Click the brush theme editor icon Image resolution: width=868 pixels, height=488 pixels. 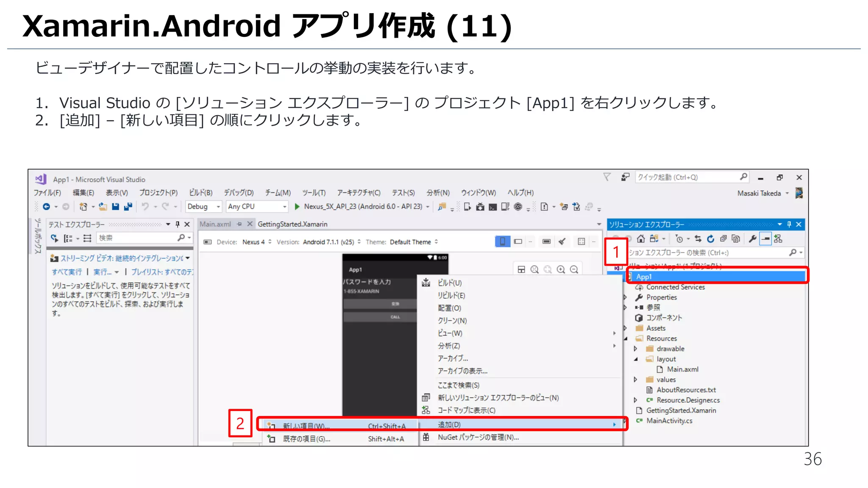click(x=562, y=241)
